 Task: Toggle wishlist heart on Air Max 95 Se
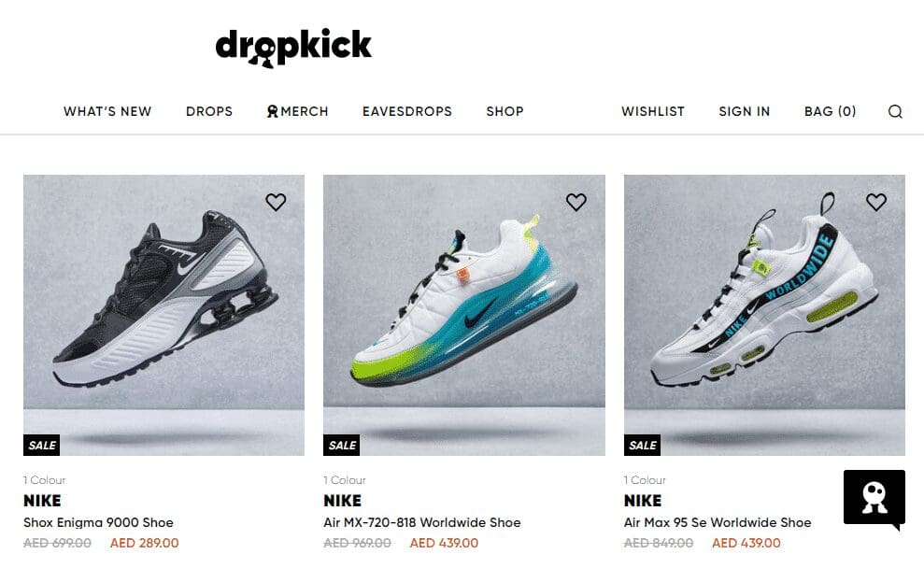[x=876, y=202]
